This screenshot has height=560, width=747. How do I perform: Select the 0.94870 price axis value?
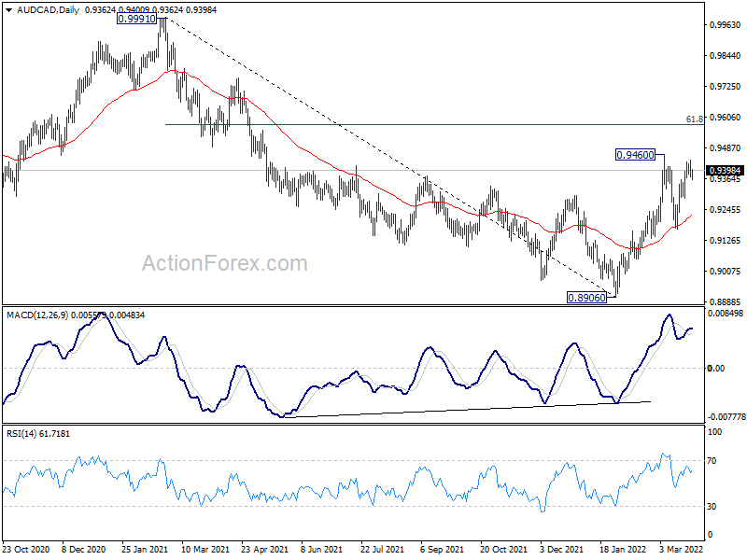pos(726,148)
